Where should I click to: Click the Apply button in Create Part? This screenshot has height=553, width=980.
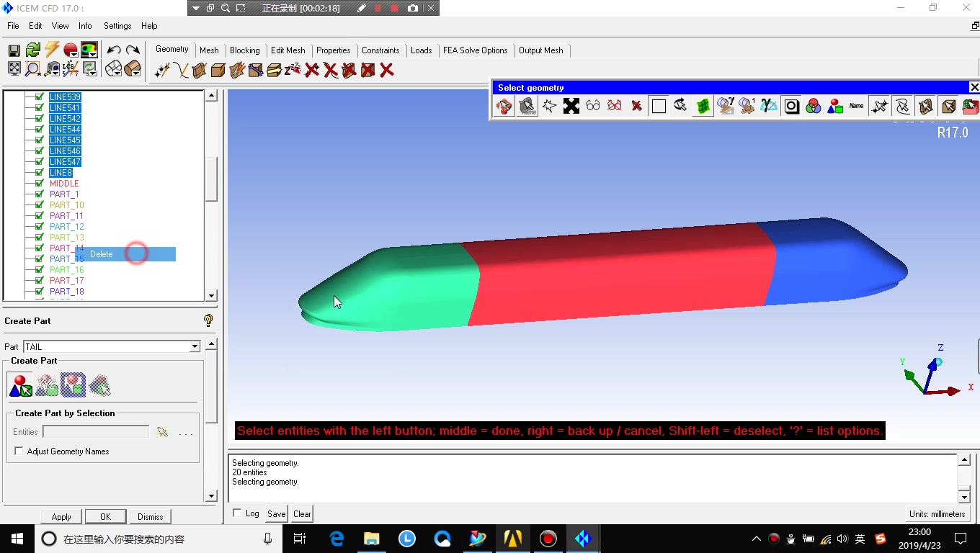click(61, 516)
